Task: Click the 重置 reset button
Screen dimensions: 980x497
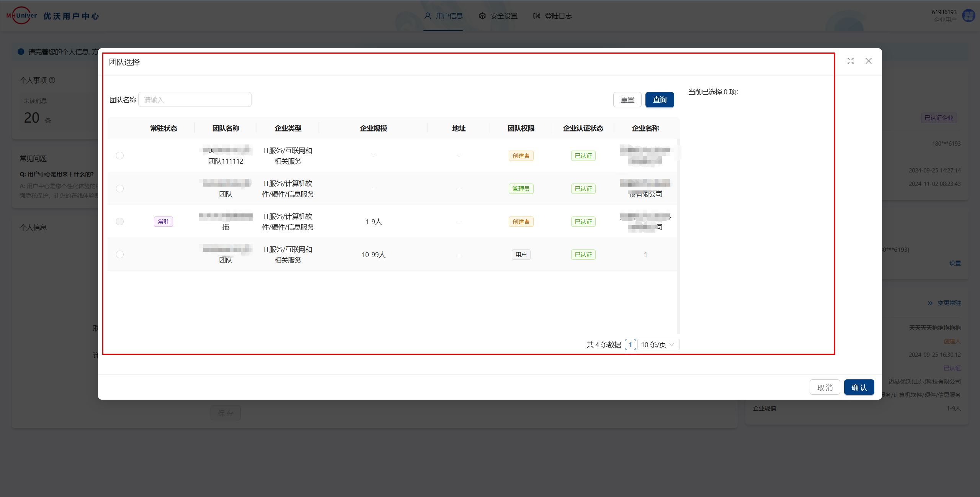Action: point(627,100)
